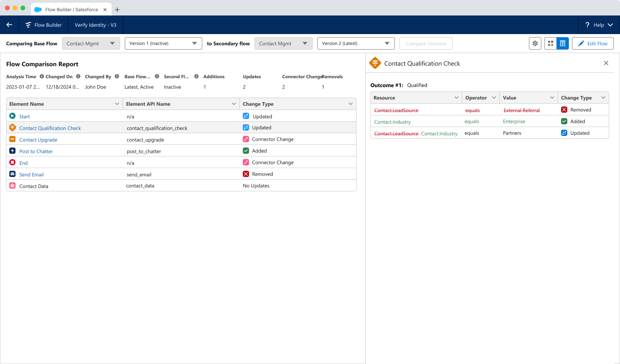Open the End element link

pyautogui.click(x=24, y=163)
